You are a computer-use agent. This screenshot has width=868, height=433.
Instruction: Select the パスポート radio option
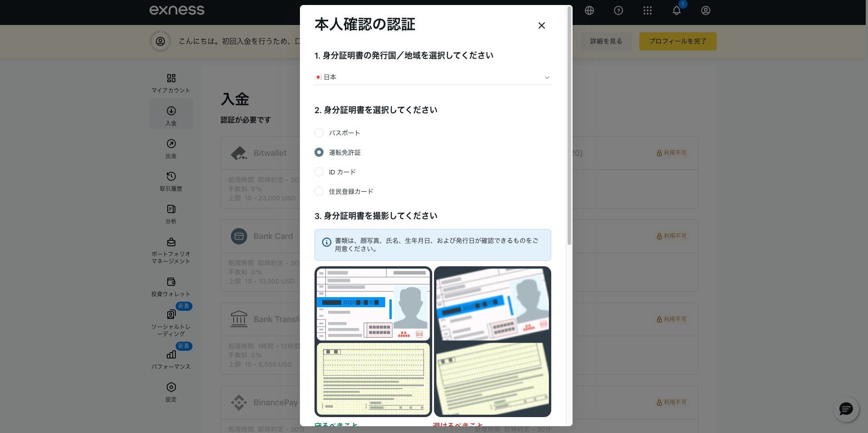pyautogui.click(x=319, y=133)
